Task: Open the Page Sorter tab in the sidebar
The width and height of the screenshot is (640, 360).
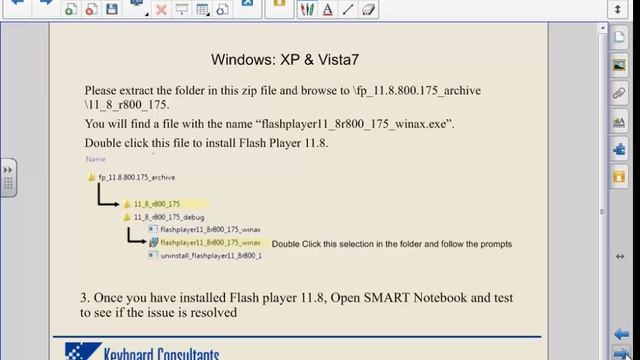Action: (619, 37)
